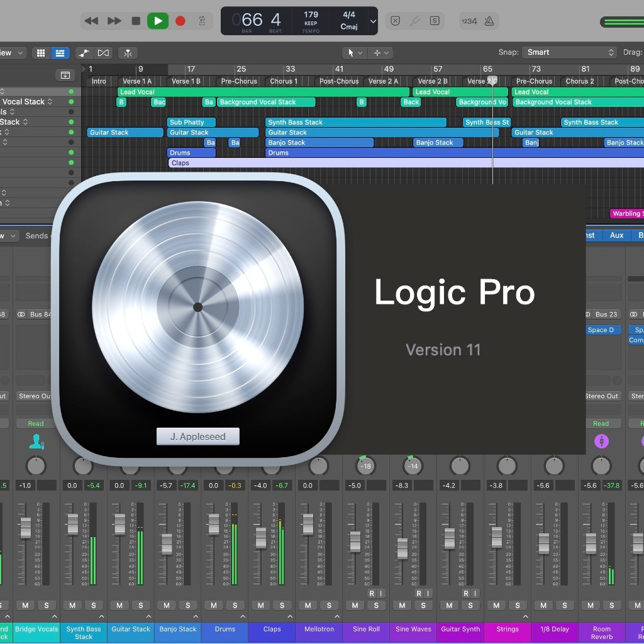Click the Sends label in the mixer header
Image resolution: width=644 pixels, height=644 pixels.
pos(36,236)
